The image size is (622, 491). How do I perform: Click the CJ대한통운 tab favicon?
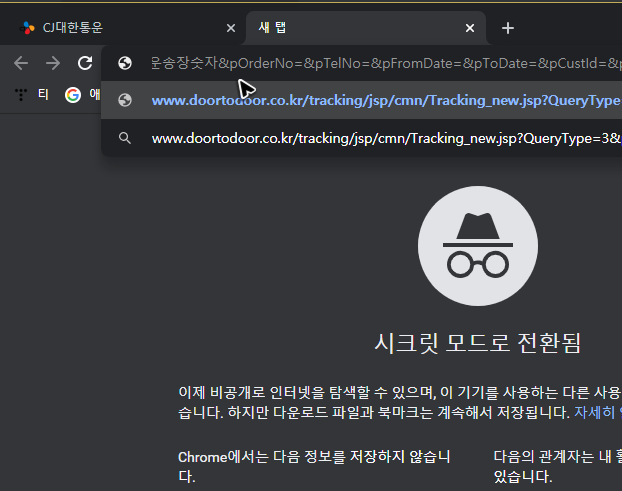click(27, 28)
